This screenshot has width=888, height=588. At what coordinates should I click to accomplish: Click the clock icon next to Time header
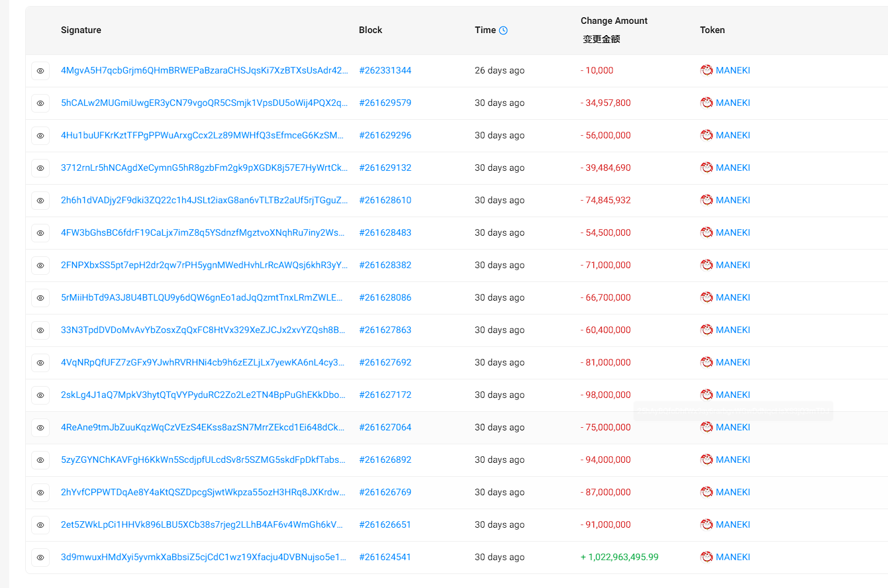[x=503, y=30]
